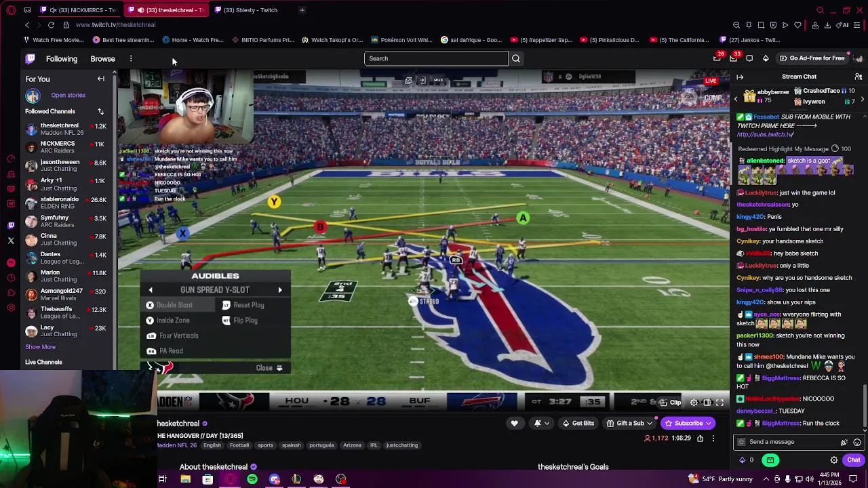Image resolution: width=868 pixels, height=488 pixels.
Task: Collapse the stream chat panel
Action: coord(740,77)
